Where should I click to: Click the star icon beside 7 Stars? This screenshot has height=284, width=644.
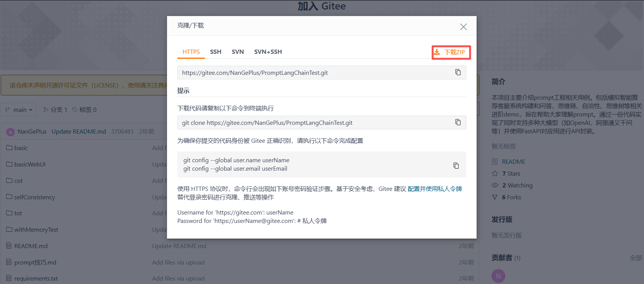pyautogui.click(x=495, y=173)
